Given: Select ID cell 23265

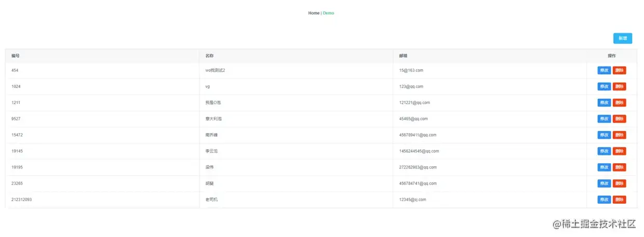Looking at the screenshot, I should [102, 183].
